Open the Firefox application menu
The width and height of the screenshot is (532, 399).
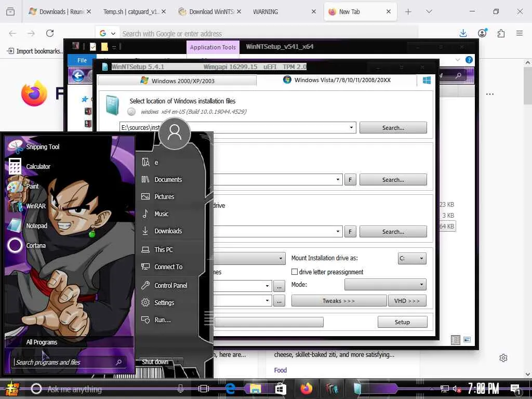pyautogui.click(x=519, y=33)
